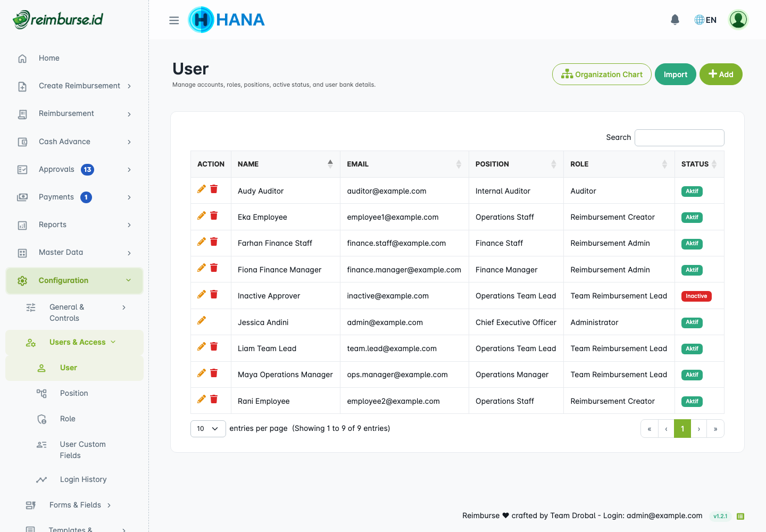
Task: Sort the table by Role header
Action: [619, 164]
